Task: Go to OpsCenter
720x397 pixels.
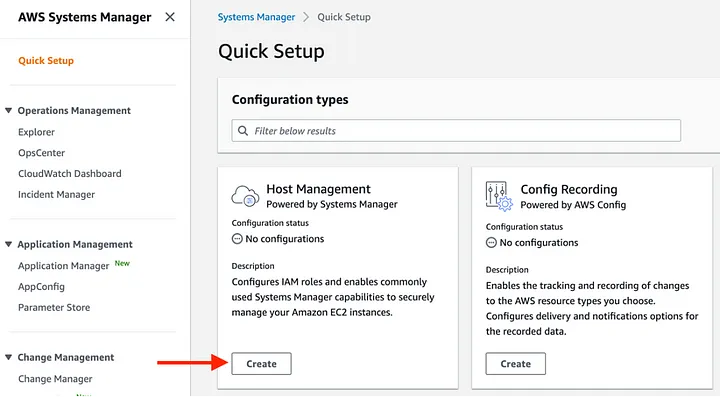Action: point(41,153)
